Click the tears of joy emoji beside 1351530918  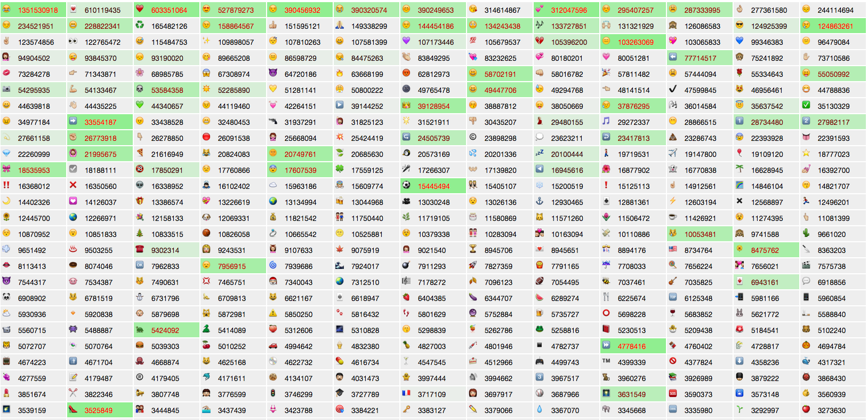6,9
